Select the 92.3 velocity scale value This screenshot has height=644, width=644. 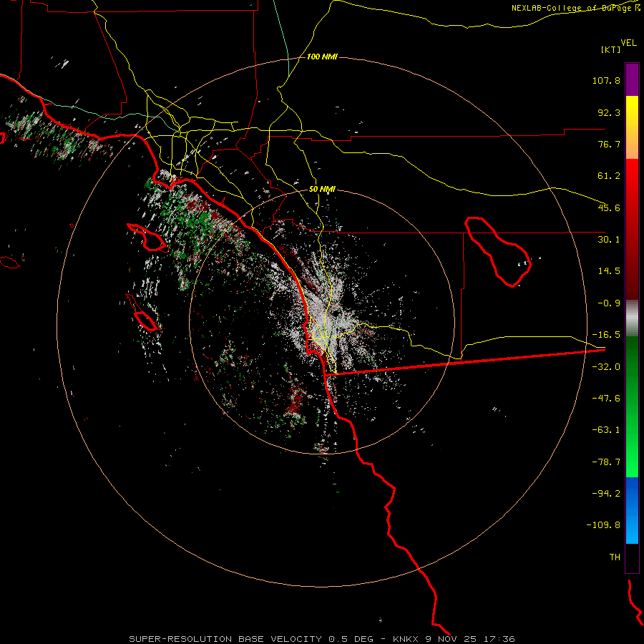point(609,112)
